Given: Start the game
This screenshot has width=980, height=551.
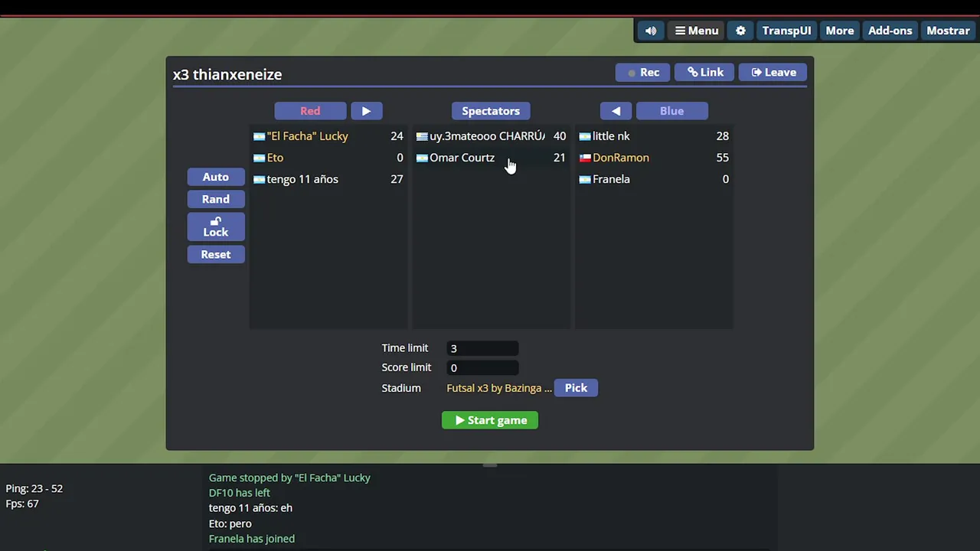Looking at the screenshot, I should 490,420.
